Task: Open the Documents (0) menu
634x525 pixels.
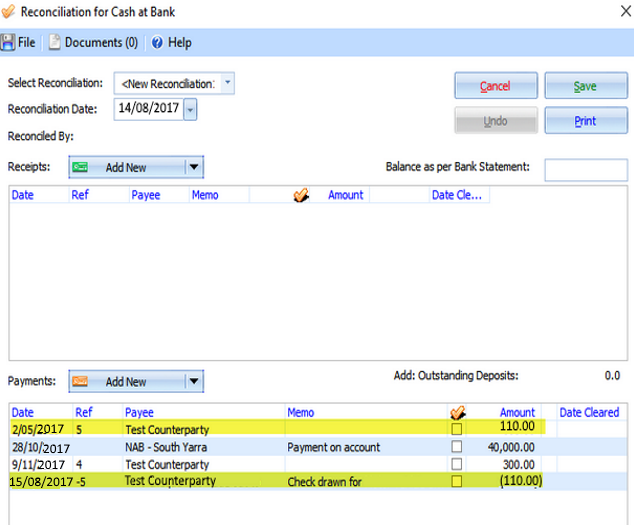Action: (94, 42)
